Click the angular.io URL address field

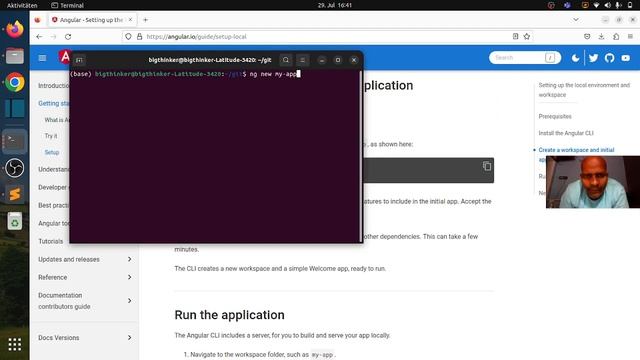[327, 36]
